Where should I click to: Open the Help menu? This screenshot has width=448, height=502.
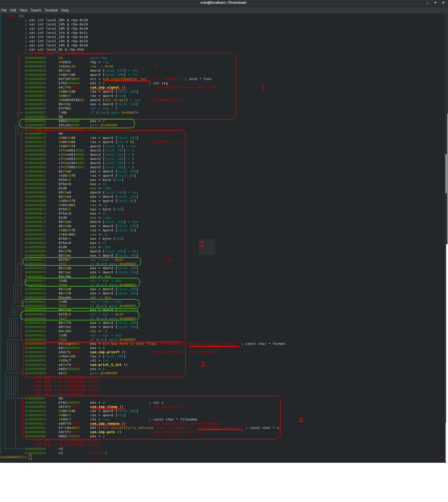[65, 10]
